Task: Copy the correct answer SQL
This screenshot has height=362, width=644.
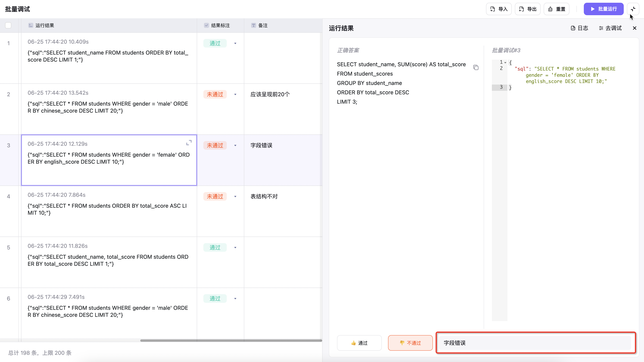Action: tap(476, 67)
